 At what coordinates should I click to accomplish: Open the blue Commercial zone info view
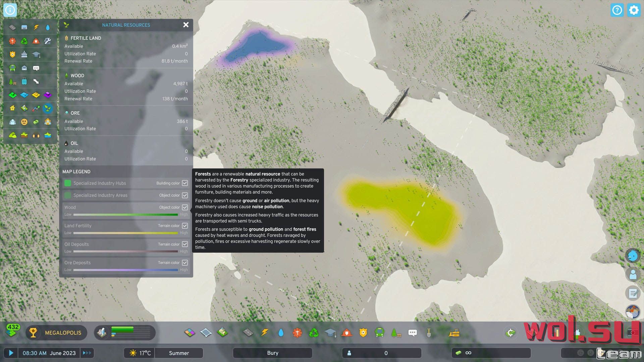click(24, 95)
